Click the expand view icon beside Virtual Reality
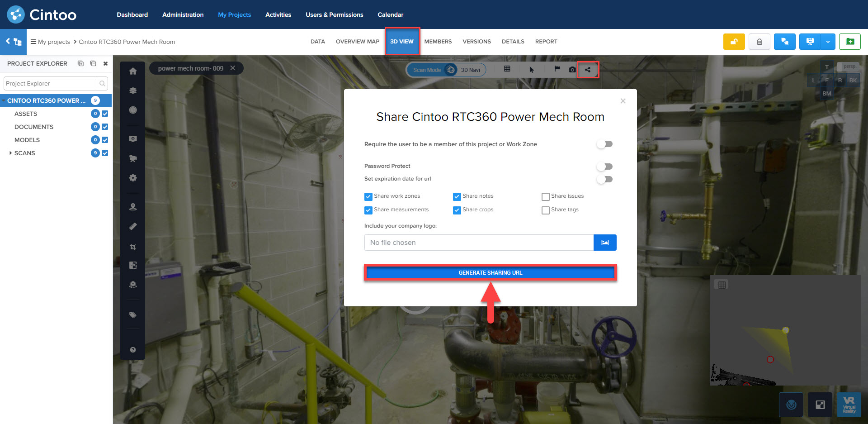This screenshot has width=868, height=424. pos(820,405)
